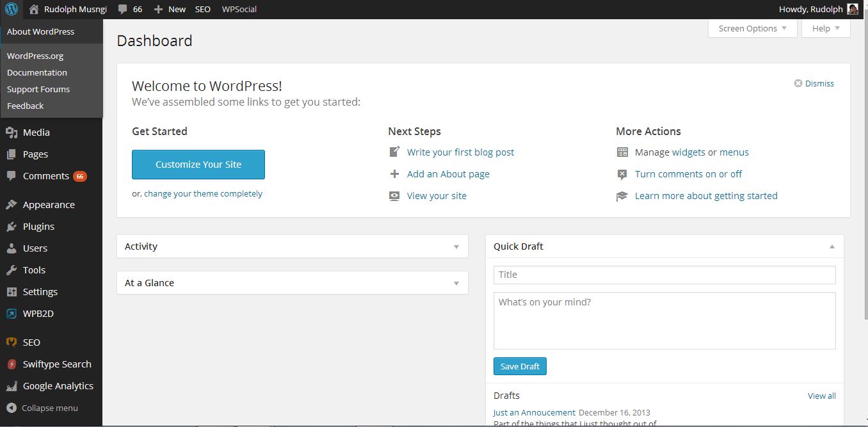Screen dimensions: 868x427
Task: Click the Activity widget title
Action: pyautogui.click(x=141, y=246)
